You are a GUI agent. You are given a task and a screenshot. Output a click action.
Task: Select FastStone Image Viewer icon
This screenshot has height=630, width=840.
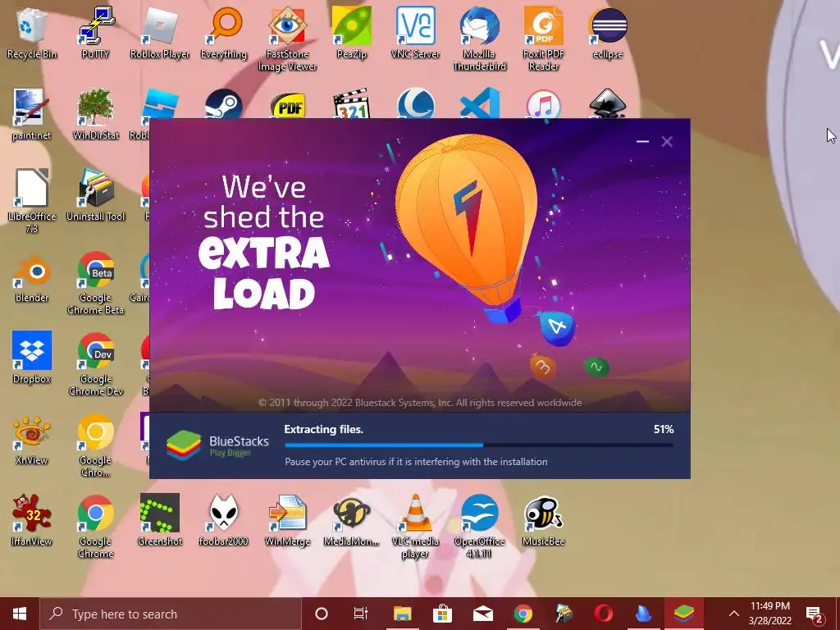tap(288, 39)
